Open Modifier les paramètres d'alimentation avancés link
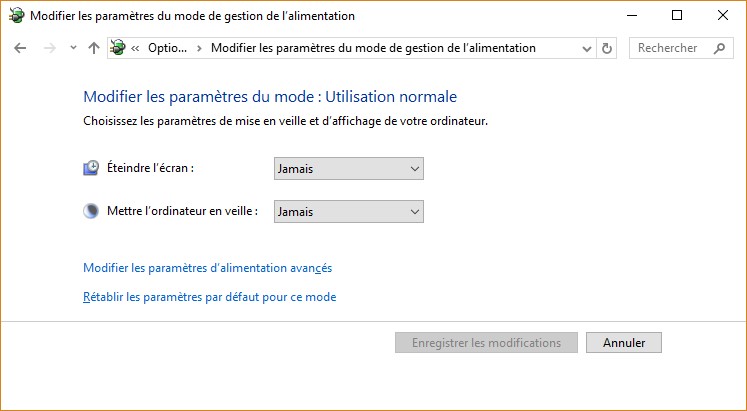This screenshot has width=747, height=411. (207, 268)
